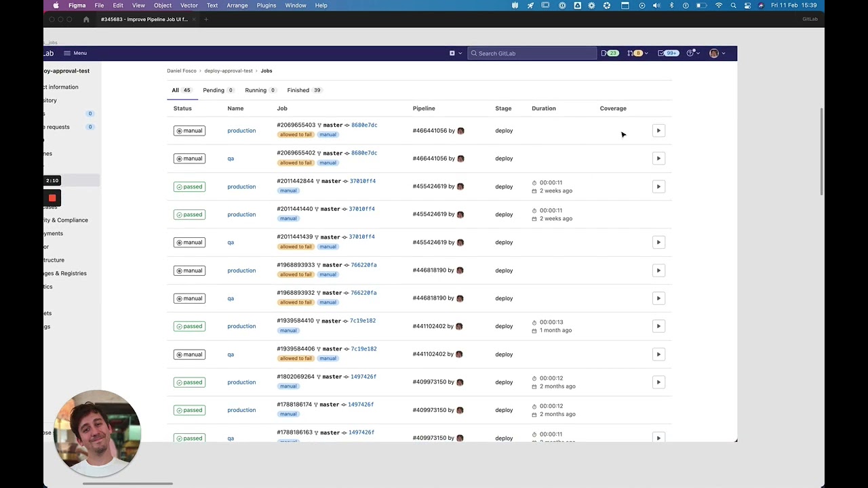Image resolution: width=868 pixels, height=488 pixels.
Task: Switch to Finished jobs tab
Action: coord(304,90)
